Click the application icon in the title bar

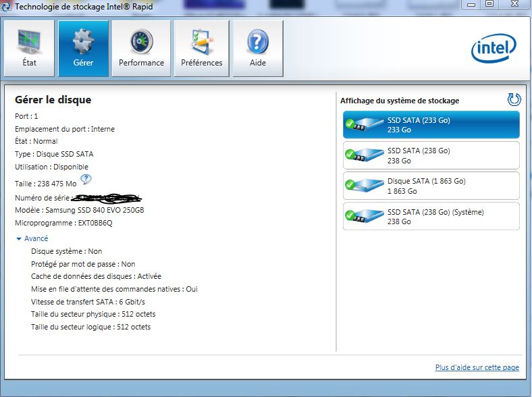click(6, 6)
